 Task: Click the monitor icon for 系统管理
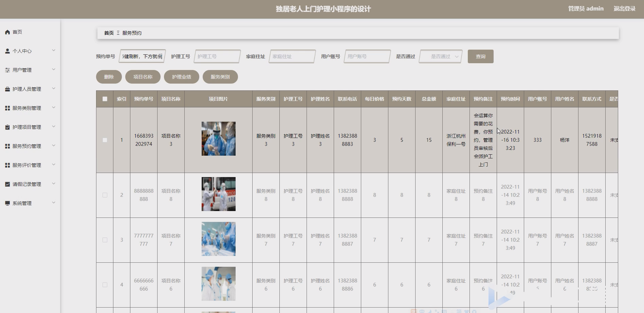pos(7,203)
